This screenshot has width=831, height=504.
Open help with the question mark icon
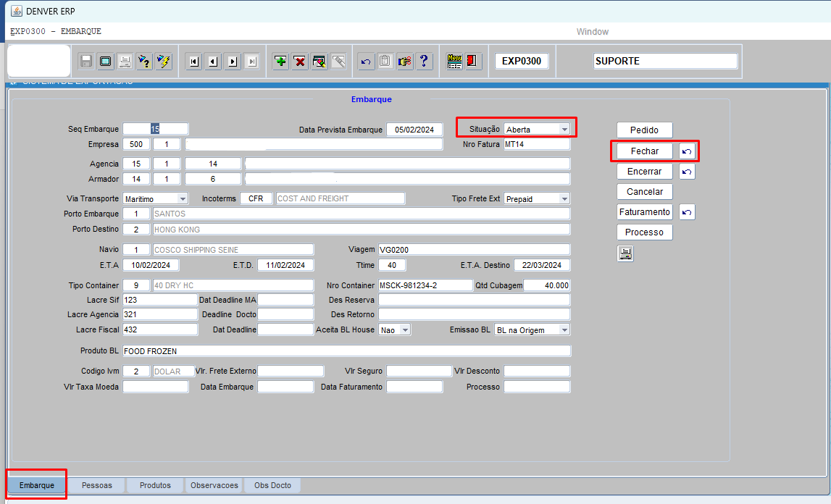(425, 62)
